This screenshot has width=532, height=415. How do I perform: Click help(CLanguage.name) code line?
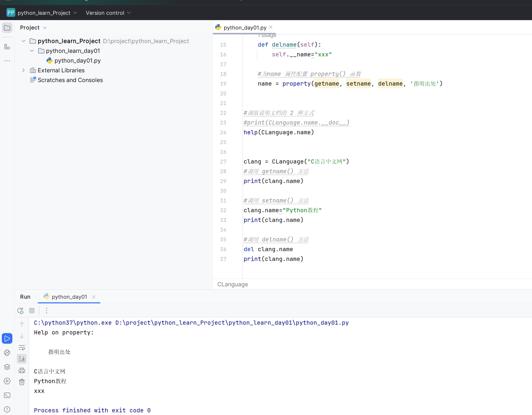(279, 133)
